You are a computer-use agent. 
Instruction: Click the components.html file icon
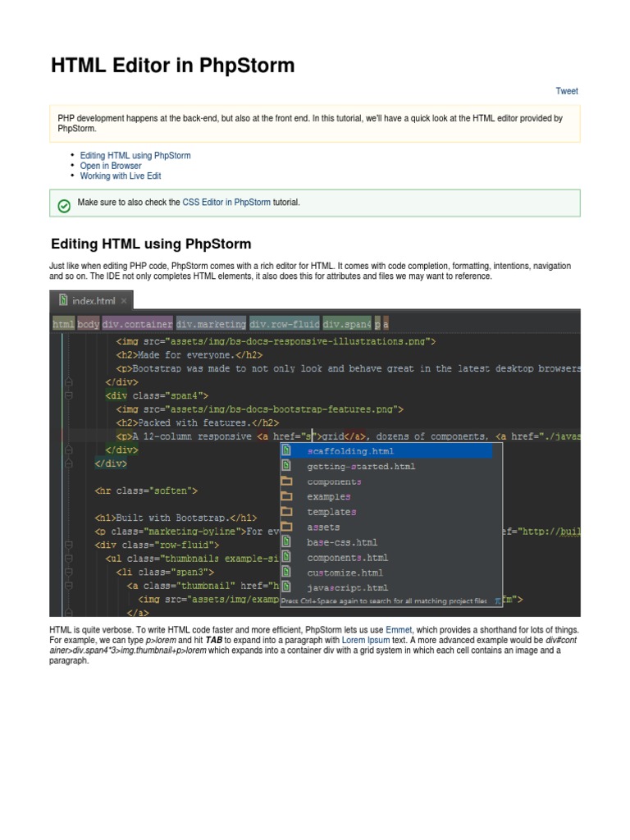pos(286,556)
